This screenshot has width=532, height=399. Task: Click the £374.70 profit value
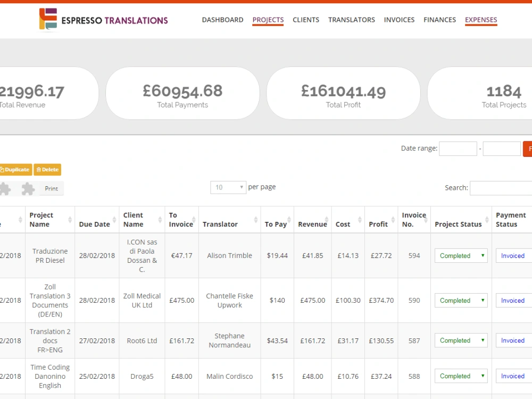tap(381, 301)
